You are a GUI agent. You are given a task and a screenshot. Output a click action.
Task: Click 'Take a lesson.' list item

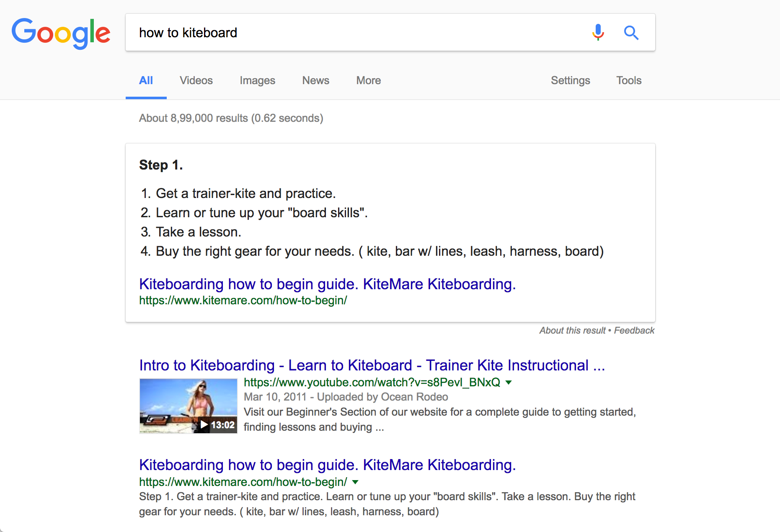coord(199,232)
